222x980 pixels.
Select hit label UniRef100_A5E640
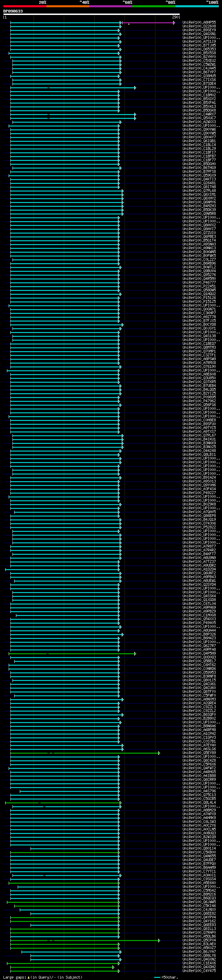tap(199, 883)
